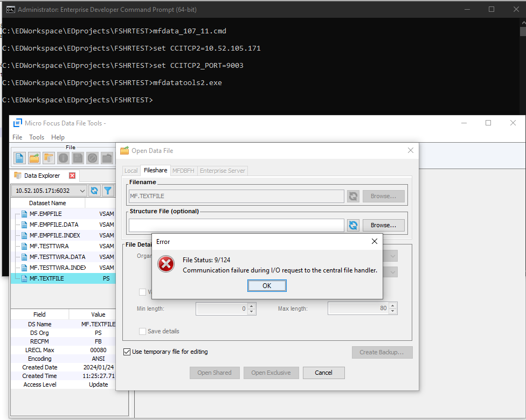Click the Open toolbar icon in the File group
The height and width of the screenshot is (420, 526).
click(x=33, y=158)
